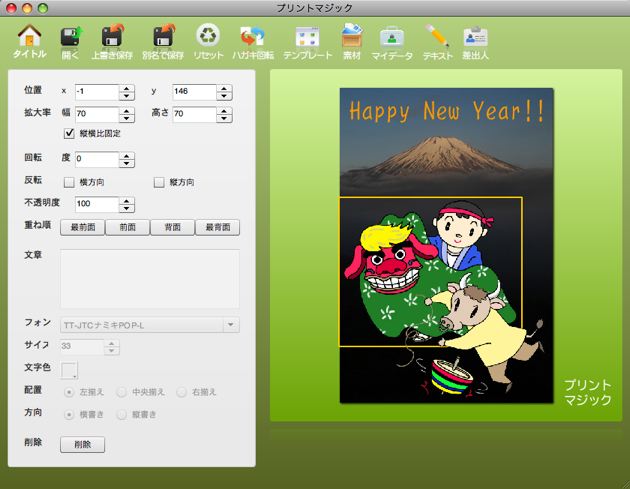Click the タイトル home icon
Viewport: 630px width, 489px height.
[30, 40]
